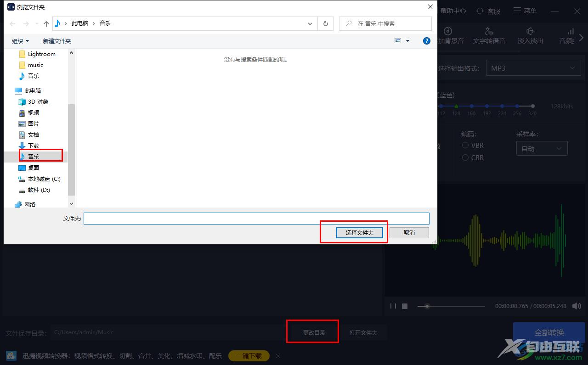This screenshot has height=365, width=588.
Task: Click the Forward arrow in folder dialog
Action: tap(26, 23)
